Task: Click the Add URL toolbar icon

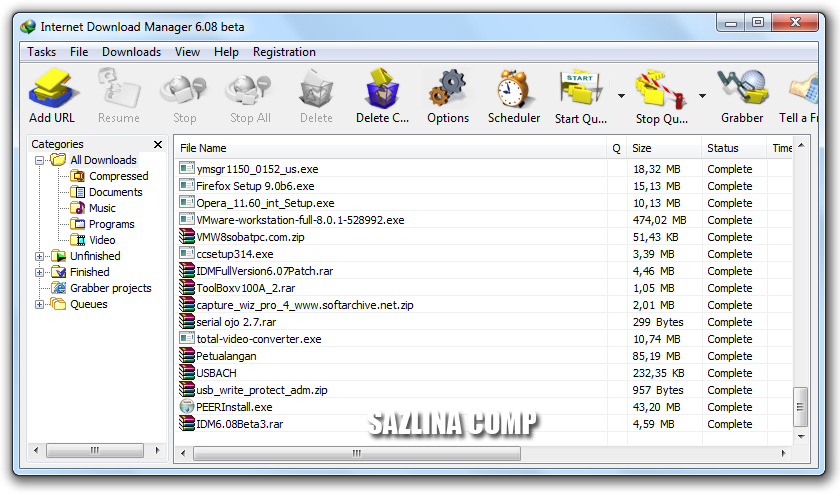Action: pos(52,88)
